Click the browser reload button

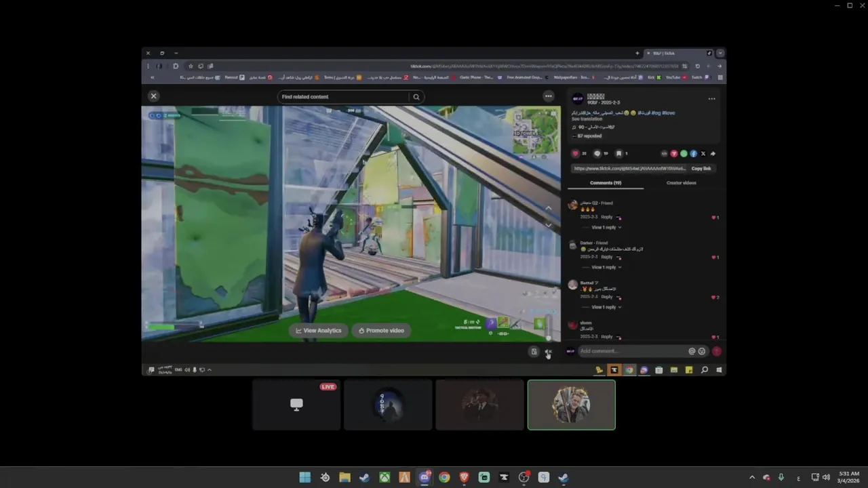tap(698, 66)
